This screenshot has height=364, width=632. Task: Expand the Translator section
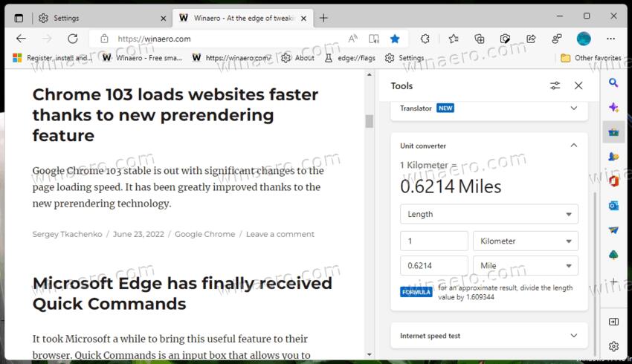pyautogui.click(x=573, y=108)
